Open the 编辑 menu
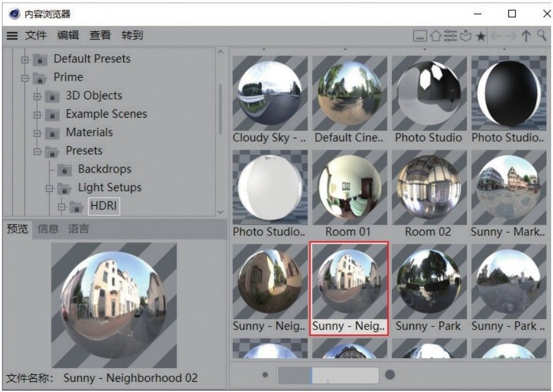The width and height of the screenshot is (553, 392). [x=68, y=35]
